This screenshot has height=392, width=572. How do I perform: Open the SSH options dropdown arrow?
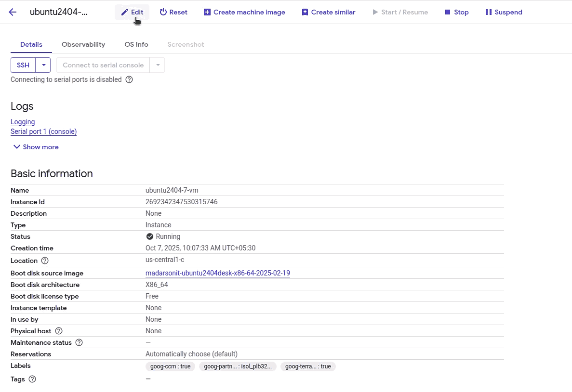pyautogui.click(x=43, y=65)
